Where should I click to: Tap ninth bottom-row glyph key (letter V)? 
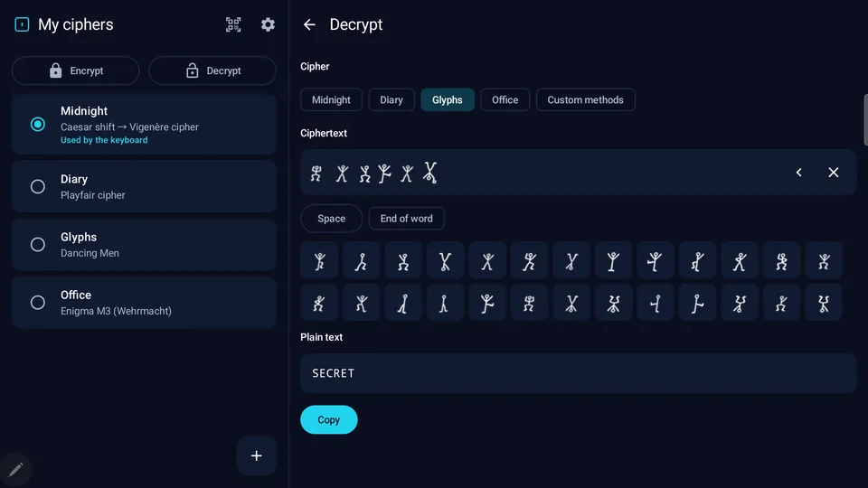tap(656, 304)
